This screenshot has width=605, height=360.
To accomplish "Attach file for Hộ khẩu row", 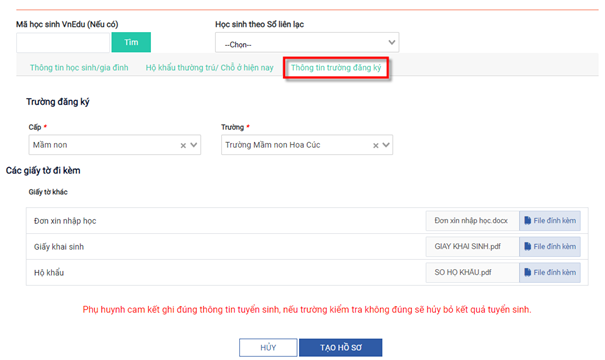I will (x=550, y=272).
